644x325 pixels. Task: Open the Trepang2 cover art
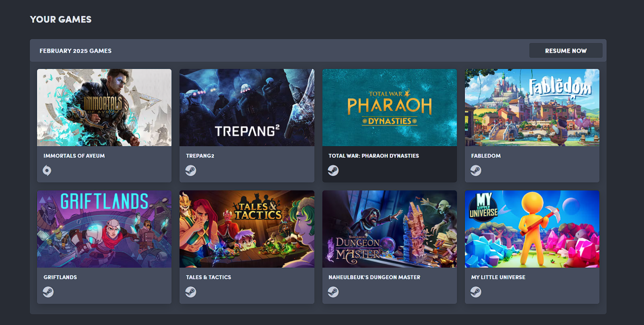pyautogui.click(x=247, y=108)
